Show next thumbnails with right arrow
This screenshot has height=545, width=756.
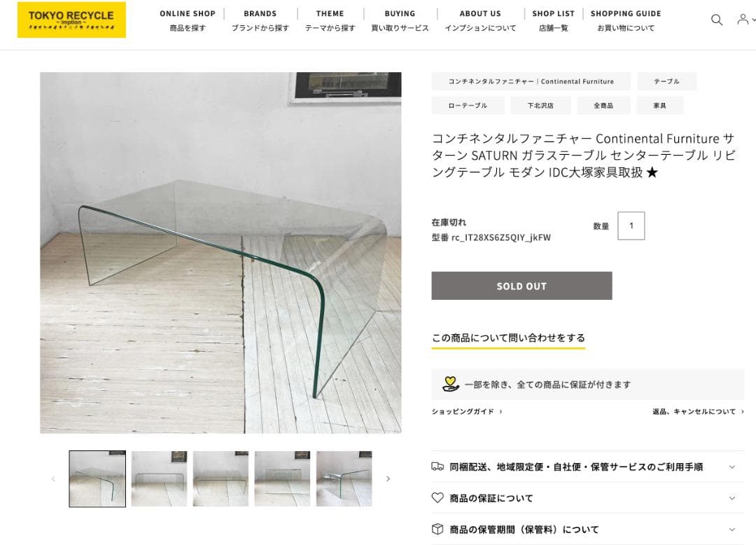[388, 478]
